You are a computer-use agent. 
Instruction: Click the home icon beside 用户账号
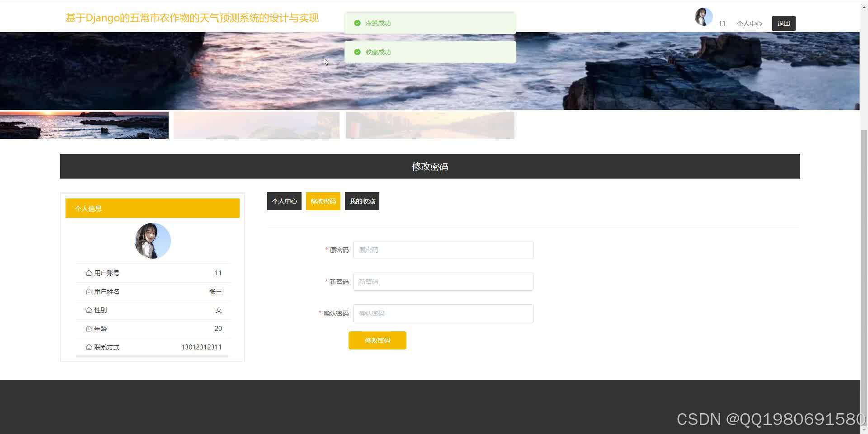89,273
